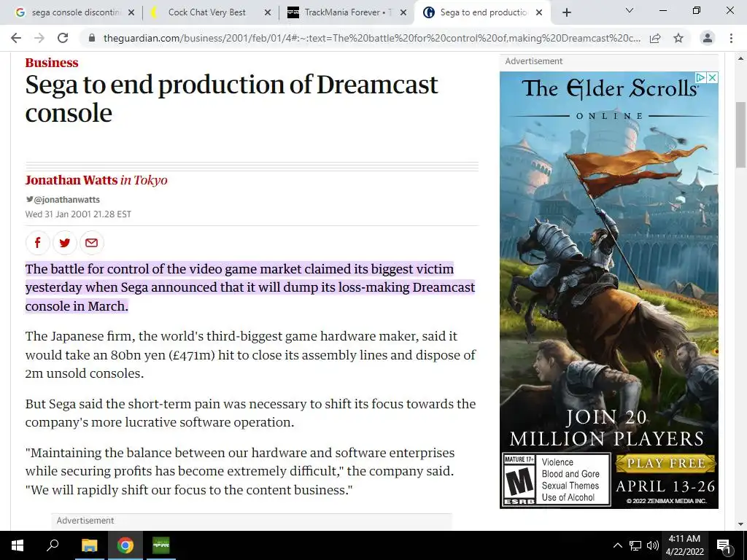Click the 80bn yen paragraph

[251, 355]
